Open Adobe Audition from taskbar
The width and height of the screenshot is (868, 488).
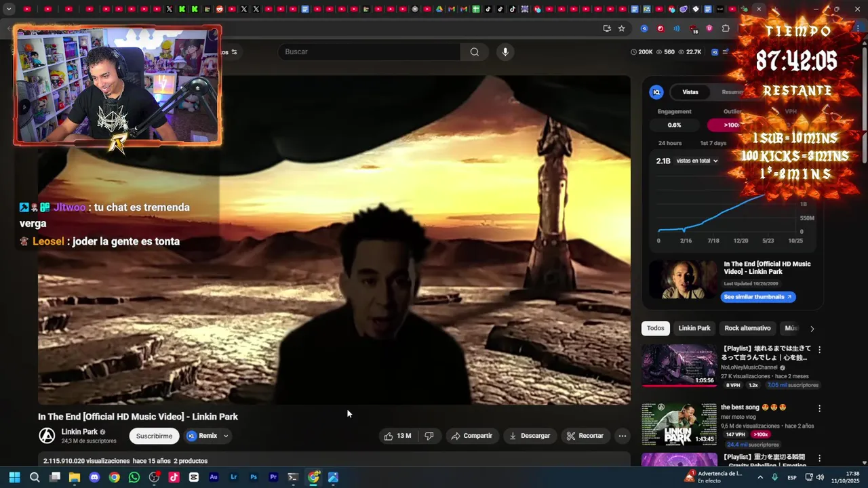point(214,477)
